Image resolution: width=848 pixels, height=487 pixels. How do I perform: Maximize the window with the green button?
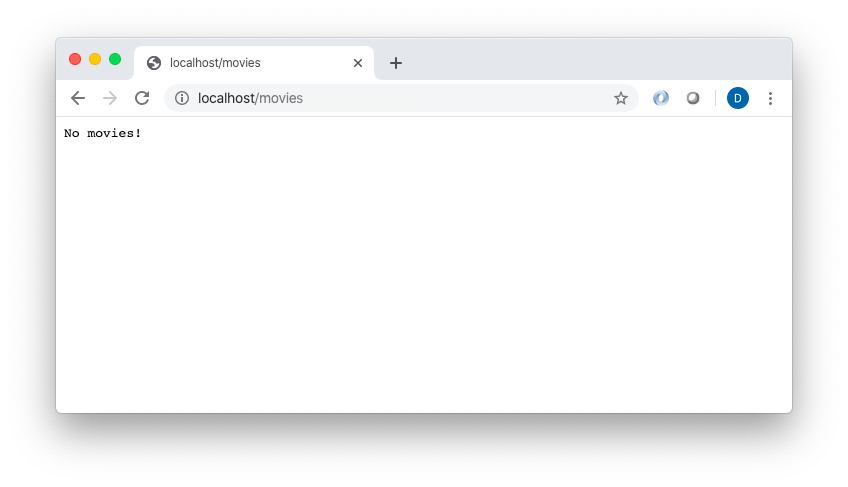click(x=115, y=59)
